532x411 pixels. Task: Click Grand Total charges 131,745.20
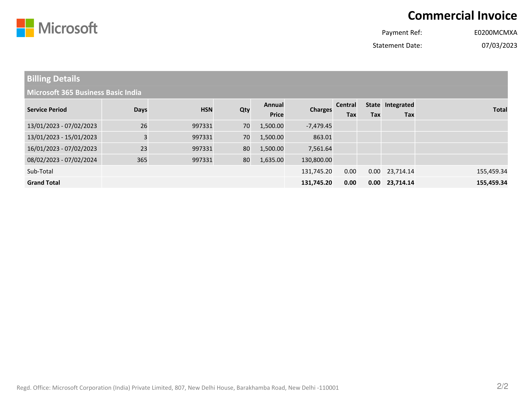316,183
